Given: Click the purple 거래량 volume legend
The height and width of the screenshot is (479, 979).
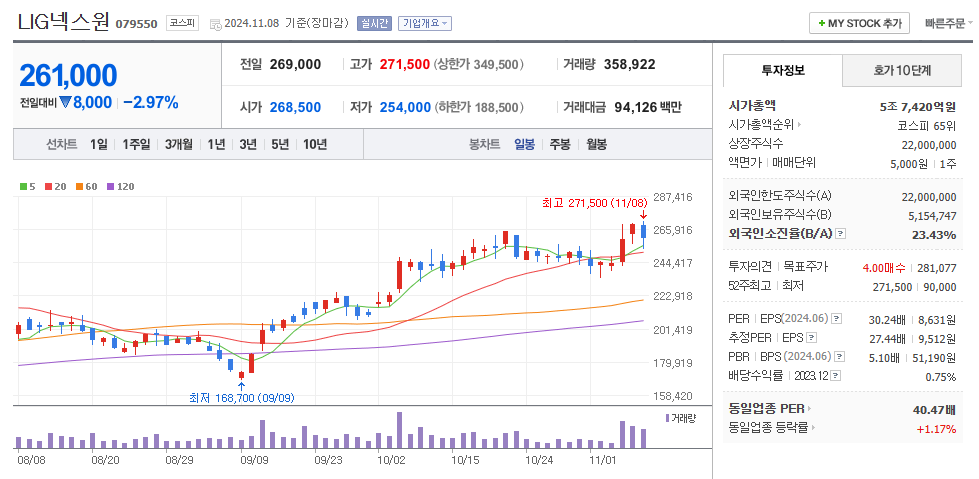Looking at the screenshot, I should pos(680,418).
